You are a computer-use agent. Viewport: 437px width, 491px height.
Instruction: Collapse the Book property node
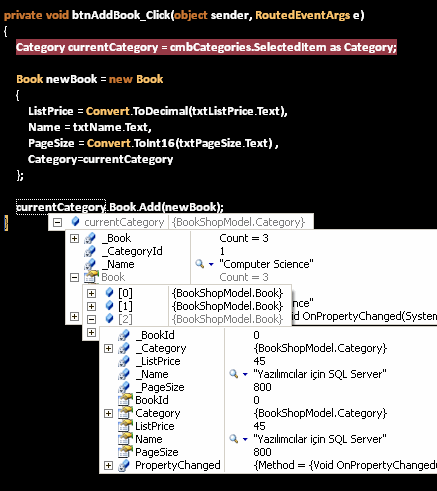74,277
